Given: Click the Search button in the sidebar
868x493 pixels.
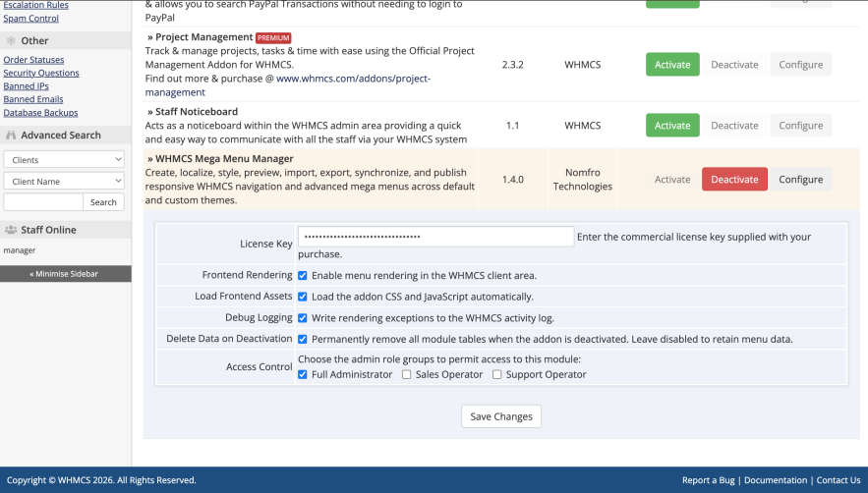Looking at the screenshot, I should point(103,202).
